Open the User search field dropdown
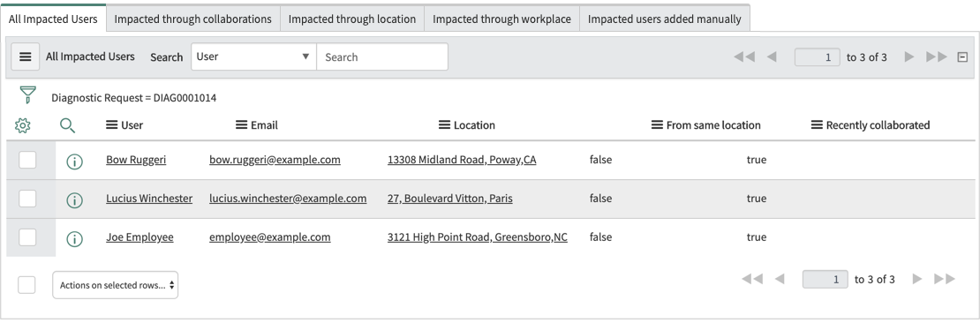This screenshot has height=323, width=980. [253, 56]
